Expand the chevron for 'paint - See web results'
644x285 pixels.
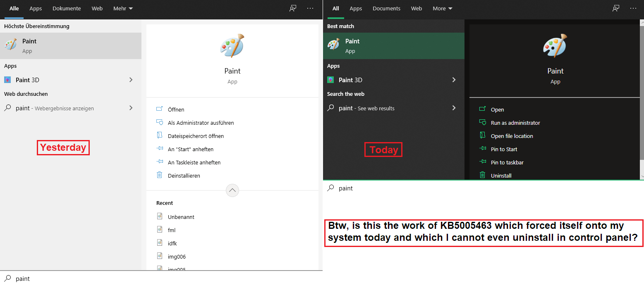(x=454, y=108)
